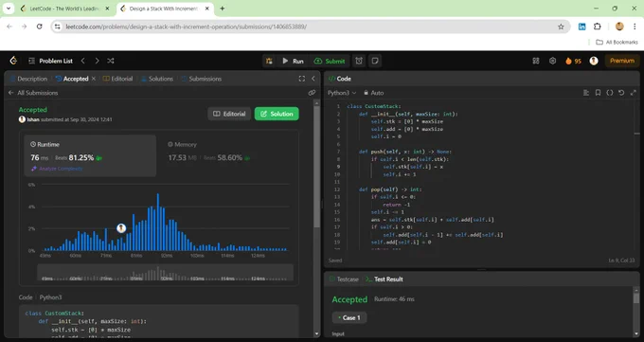
Task: Click the test result panel scrollbar
Action: pos(636,298)
